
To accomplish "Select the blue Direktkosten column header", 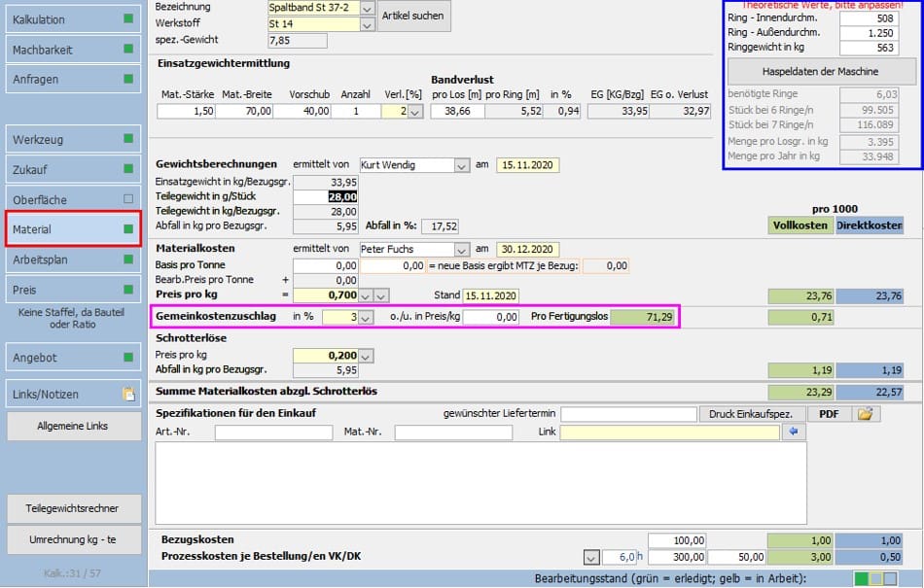I will (869, 225).
